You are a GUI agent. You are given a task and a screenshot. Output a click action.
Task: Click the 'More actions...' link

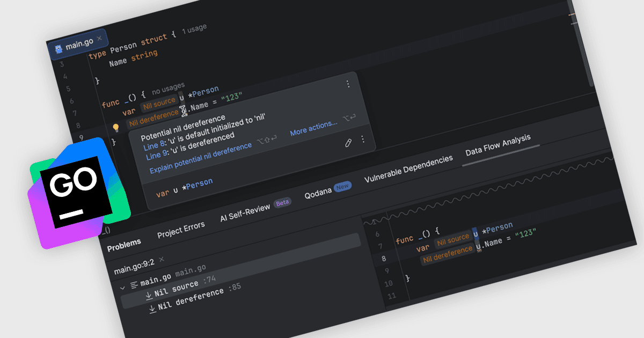(314, 129)
